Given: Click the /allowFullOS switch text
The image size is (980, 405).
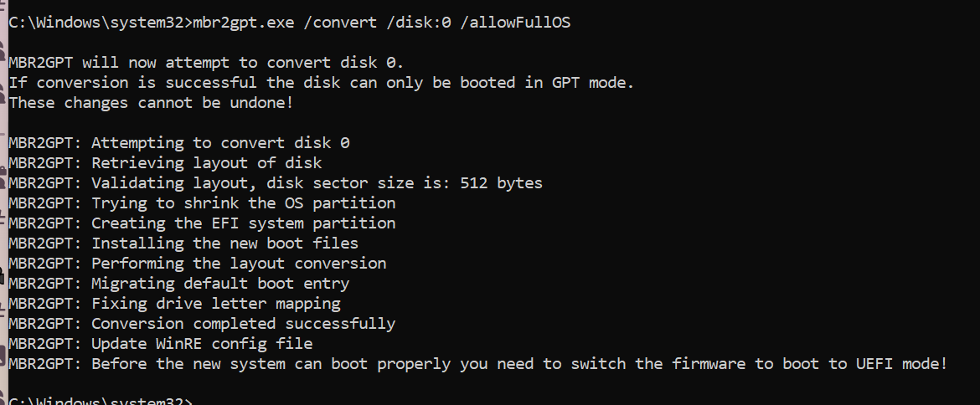Looking at the screenshot, I should point(515,23).
